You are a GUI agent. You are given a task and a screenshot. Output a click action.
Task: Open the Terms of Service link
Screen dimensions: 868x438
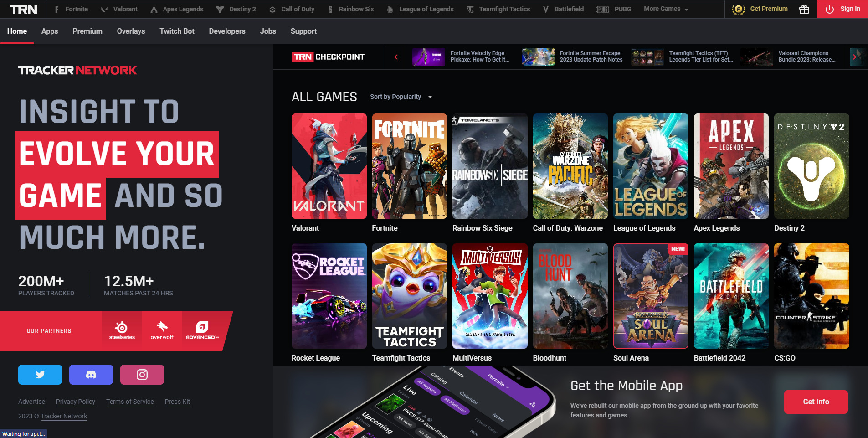(x=130, y=402)
